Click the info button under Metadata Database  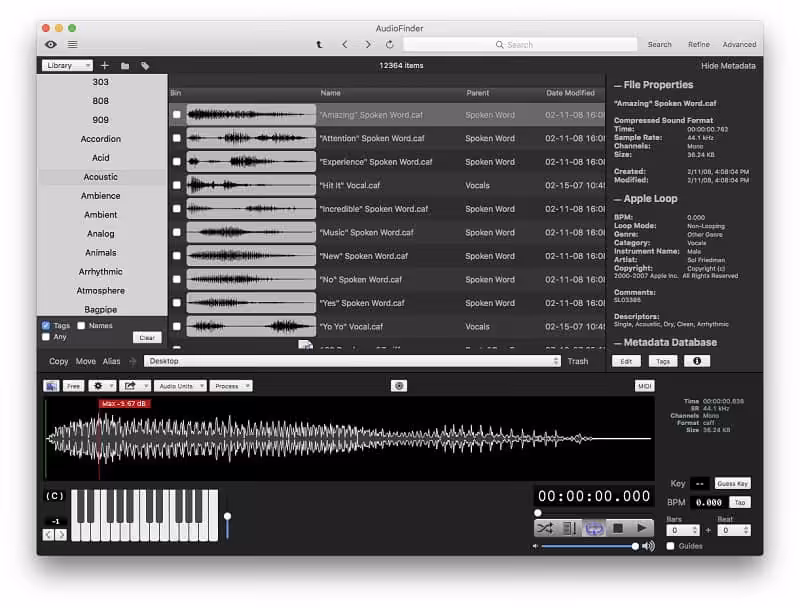pyautogui.click(x=697, y=361)
